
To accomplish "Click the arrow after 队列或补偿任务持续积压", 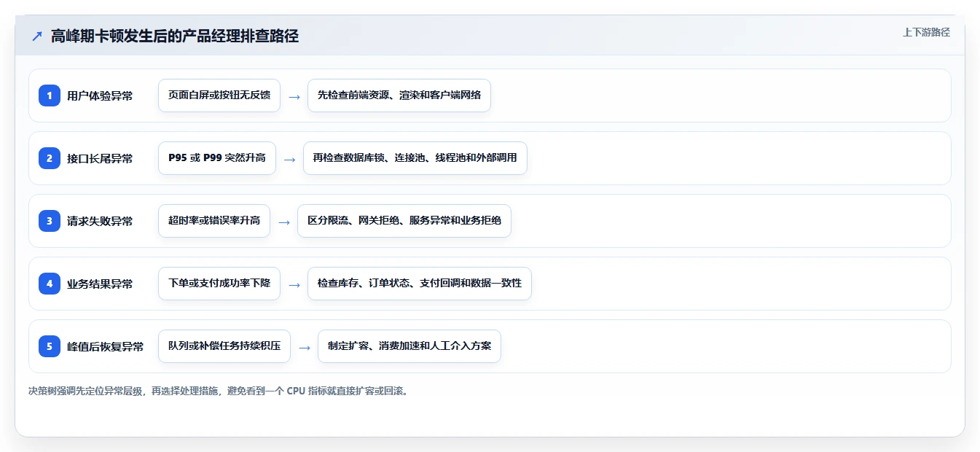I will (305, 347).
